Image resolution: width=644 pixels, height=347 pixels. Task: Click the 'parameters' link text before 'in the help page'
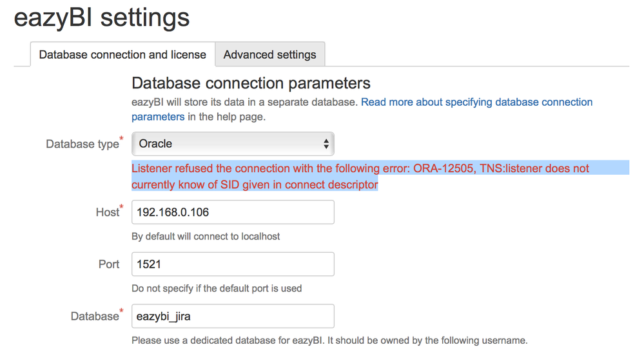pyautogui.click(x=158, y=117)
